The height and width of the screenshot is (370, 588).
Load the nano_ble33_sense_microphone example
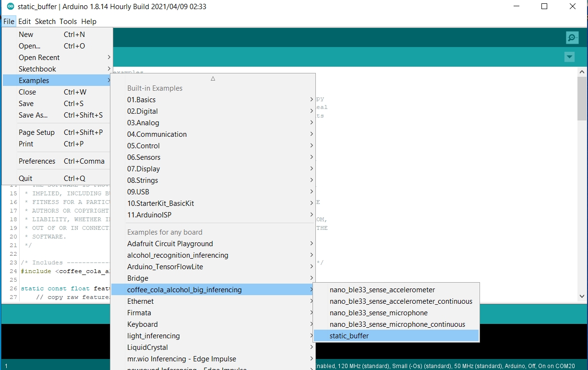[396, 313]
